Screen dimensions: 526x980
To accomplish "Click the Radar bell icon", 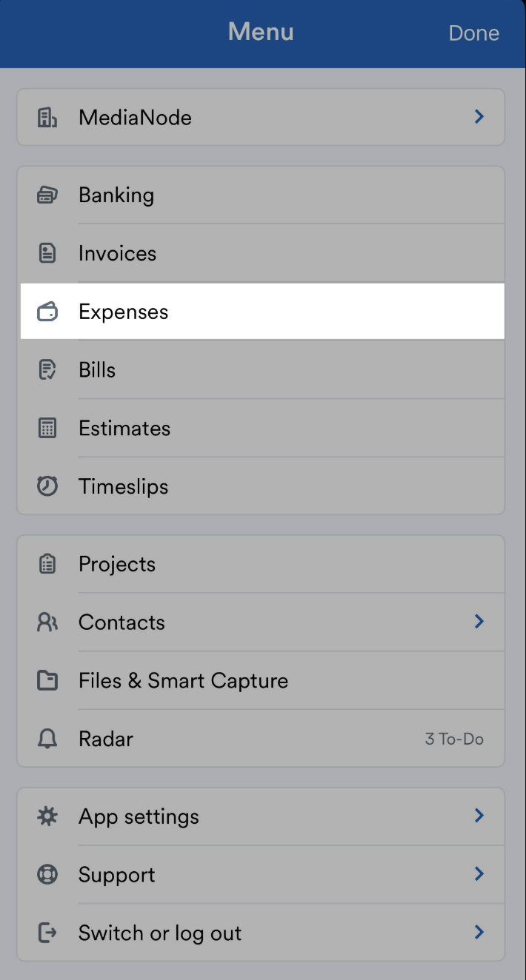I will pos(47,739).
